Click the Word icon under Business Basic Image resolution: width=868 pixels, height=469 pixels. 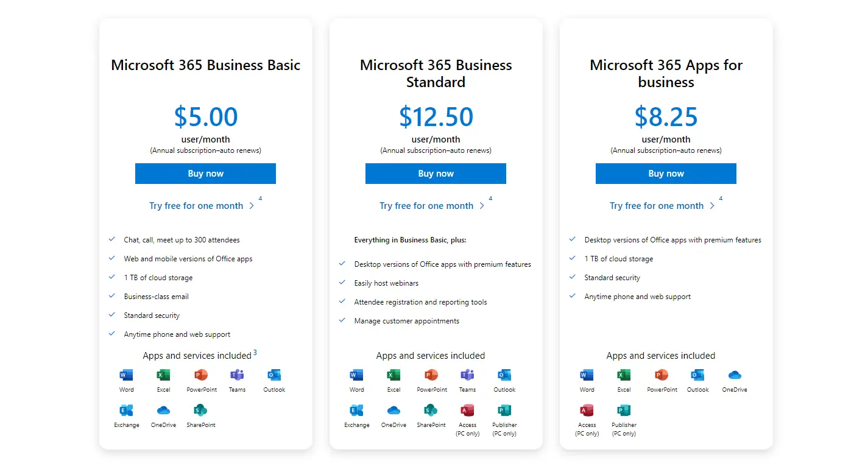coord(127,375)
